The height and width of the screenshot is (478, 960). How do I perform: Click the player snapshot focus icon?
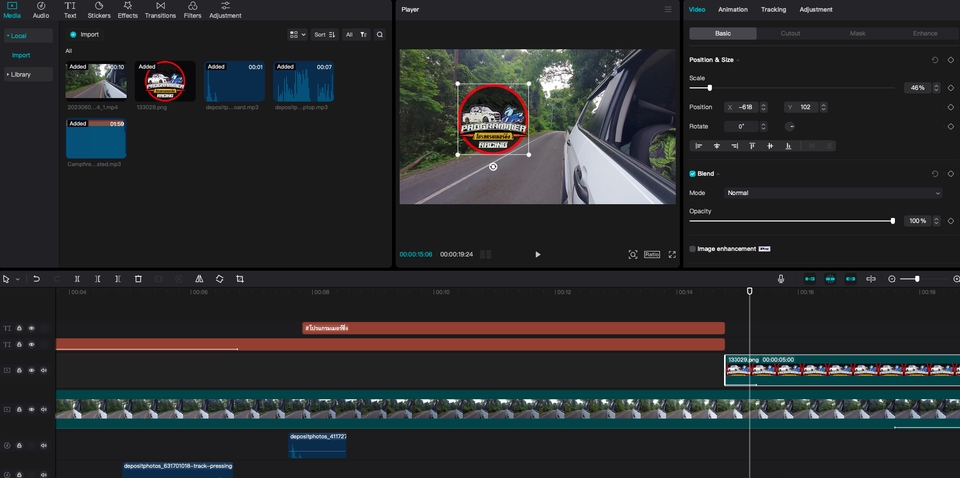click(x=632, y=255)
